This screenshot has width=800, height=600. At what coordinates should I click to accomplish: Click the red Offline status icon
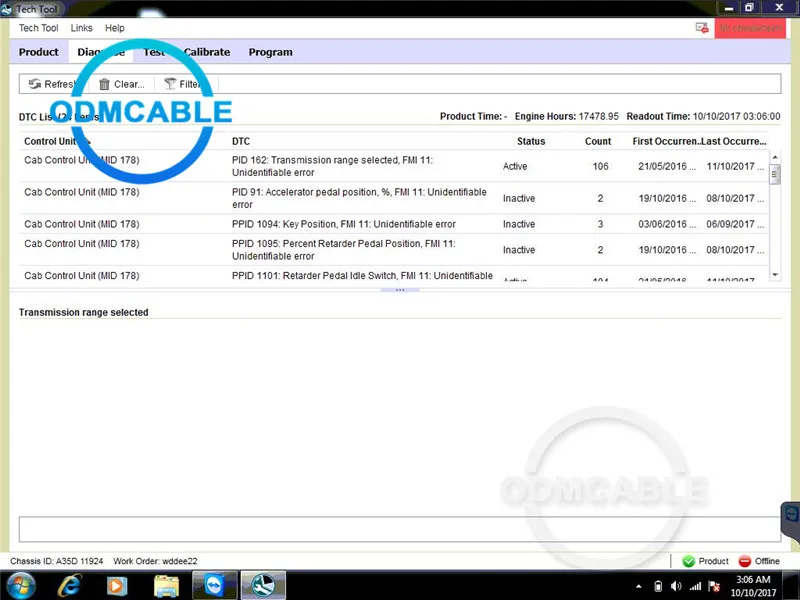tap(745, 561)
